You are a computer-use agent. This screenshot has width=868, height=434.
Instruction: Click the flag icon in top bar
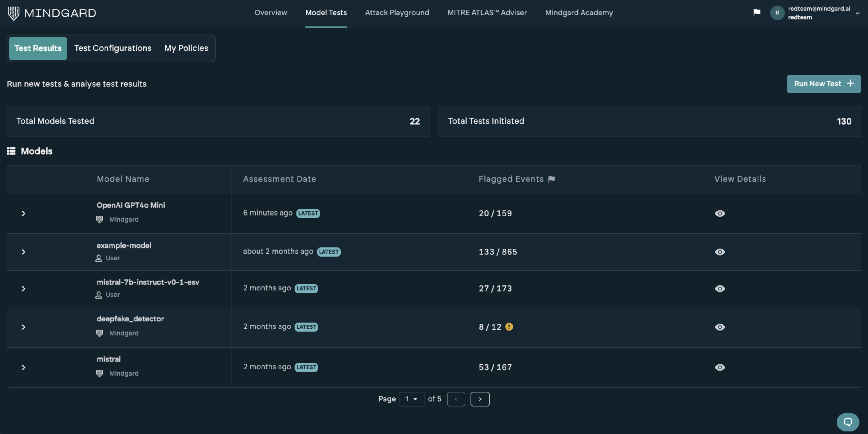(x=756, y=12)
